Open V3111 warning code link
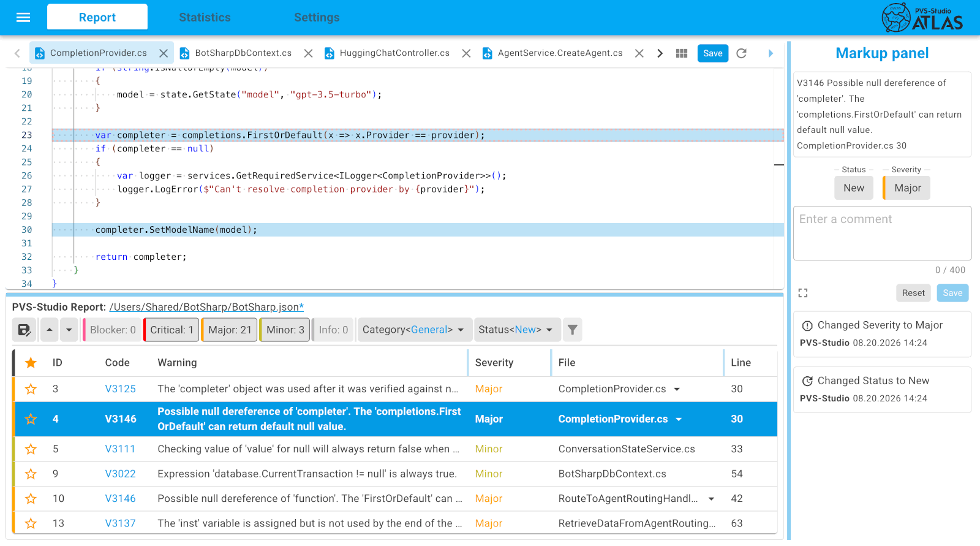This screenshot has width=980, height=546. pos(120,449)
